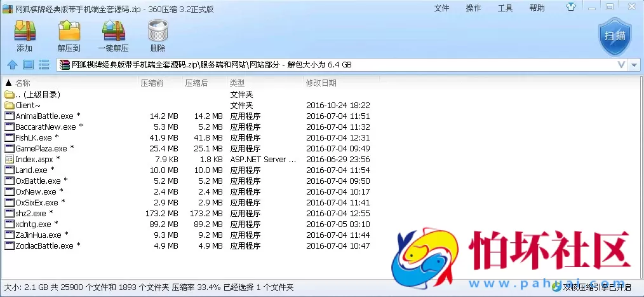Click the Land.exe file icon
This screenshot has height=297, width=644.
(x=10, y=170)
